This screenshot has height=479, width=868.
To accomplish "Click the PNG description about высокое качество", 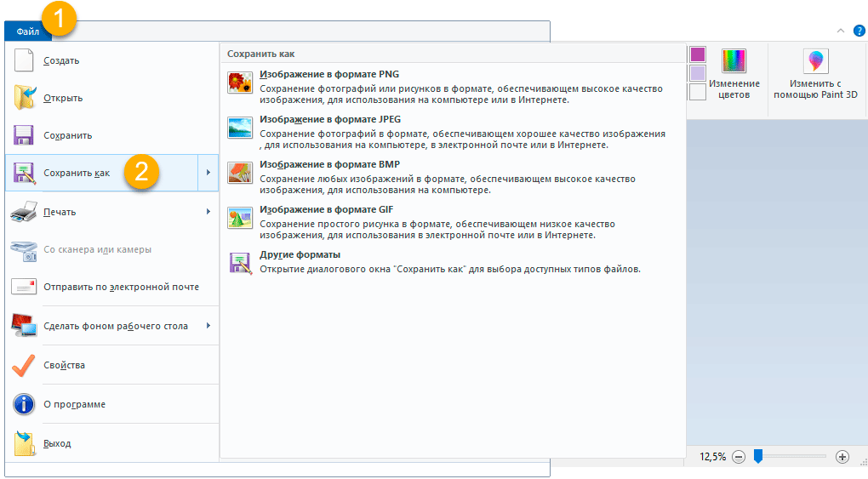I will tap(461, 94).
